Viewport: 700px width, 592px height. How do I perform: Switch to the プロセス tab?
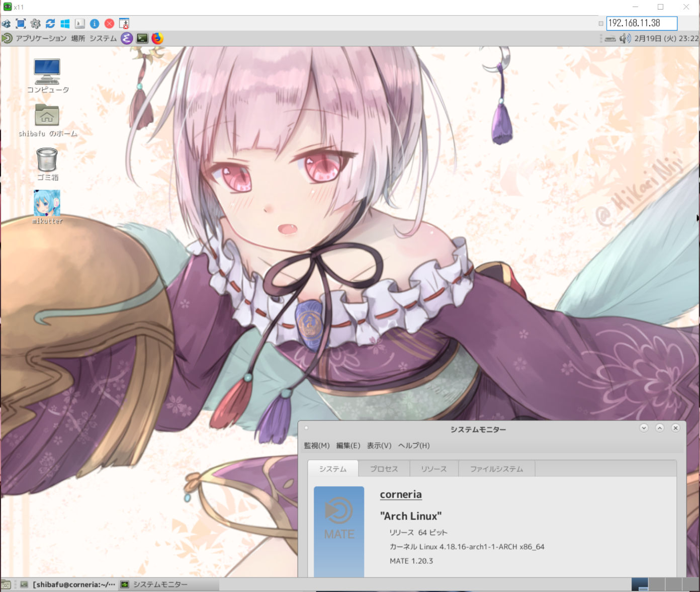(384, 469)
